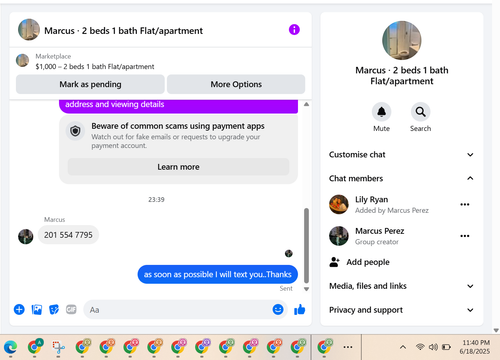Click chat scrollbar up arrow
The height and width of the screenshot is (360, 500).
(x=306, y=104)
